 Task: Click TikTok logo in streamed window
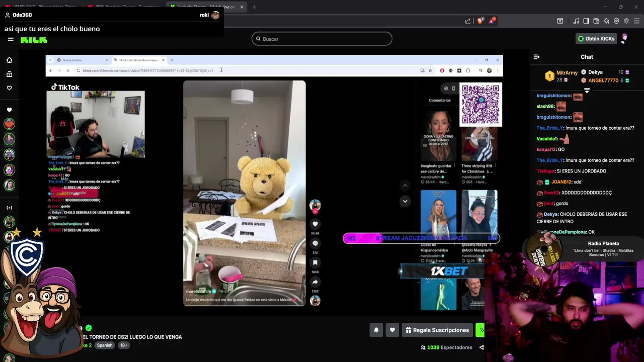coord(65,87)
